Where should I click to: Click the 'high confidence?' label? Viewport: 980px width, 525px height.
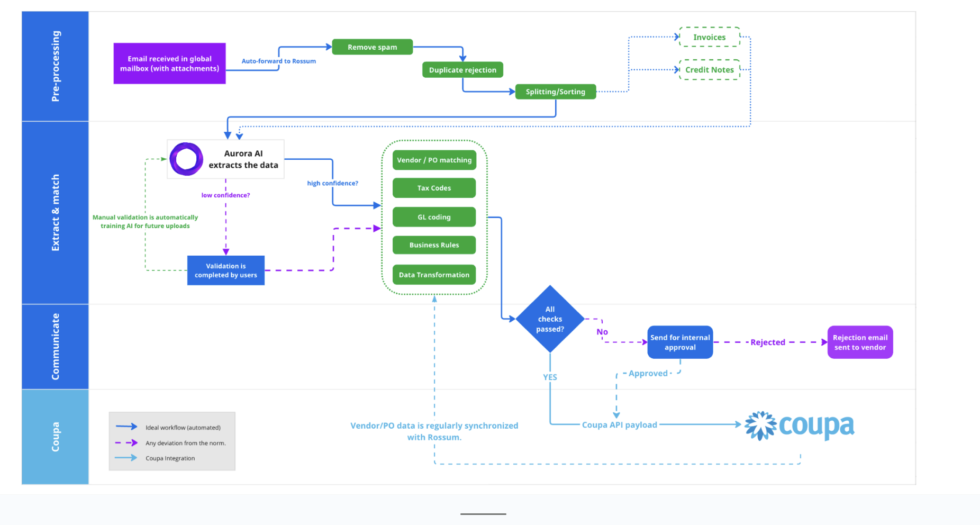[x=332, y=183]
